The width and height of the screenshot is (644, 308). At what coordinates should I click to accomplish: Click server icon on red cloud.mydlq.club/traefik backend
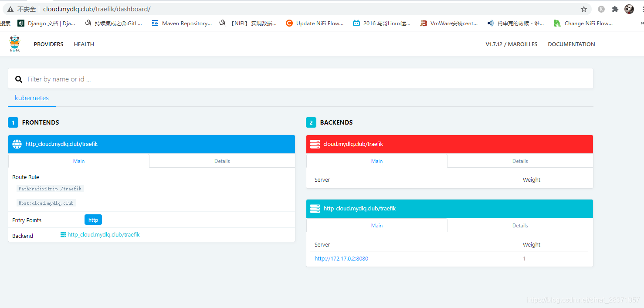tap(315, 144)
